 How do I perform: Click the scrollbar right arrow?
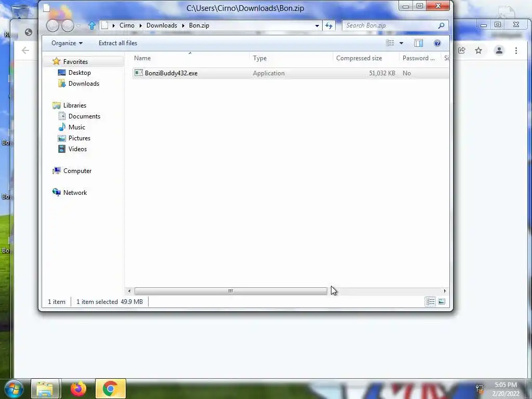445,291
